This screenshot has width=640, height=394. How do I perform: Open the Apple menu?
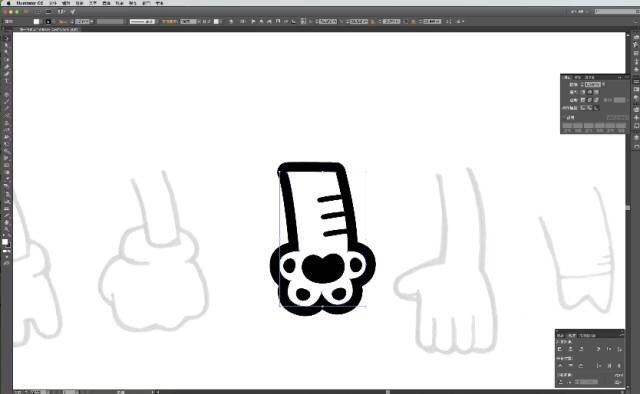point(8,3)
